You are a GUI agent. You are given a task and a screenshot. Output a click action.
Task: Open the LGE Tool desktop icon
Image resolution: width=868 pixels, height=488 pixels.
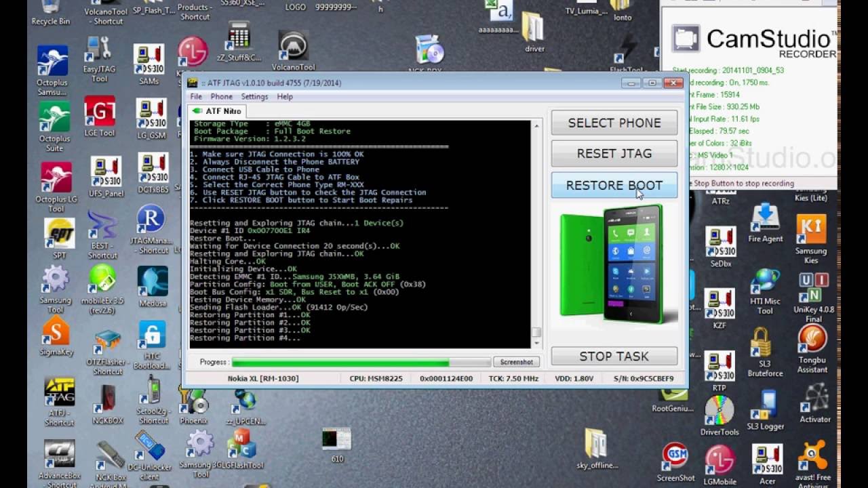click(100, 117)
